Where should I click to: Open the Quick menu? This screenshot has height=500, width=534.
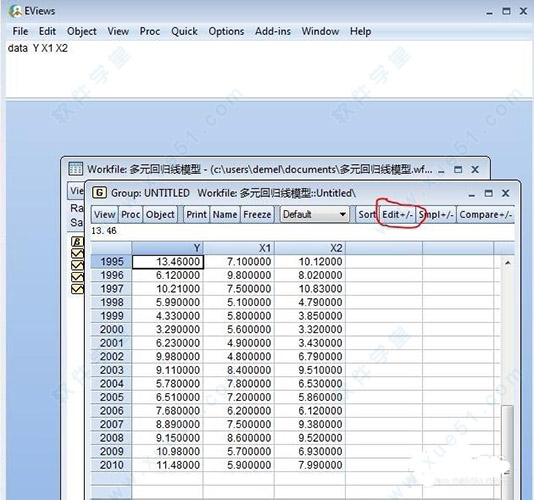point(184,31)
